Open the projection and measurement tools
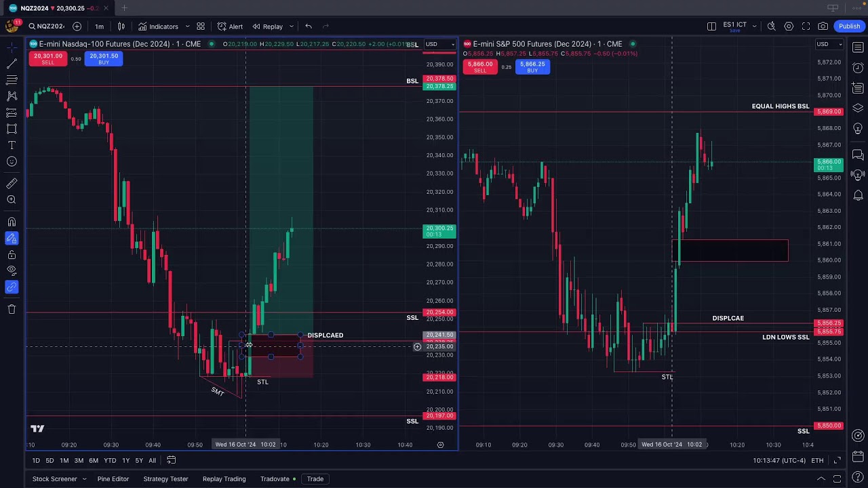The height and width of the screenshot is (488, 868). [12, 113]
